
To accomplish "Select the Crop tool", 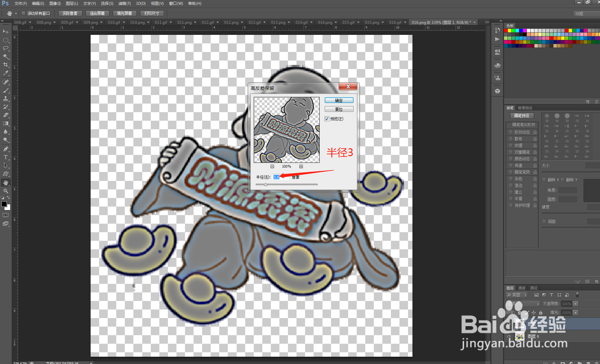I will pyautogui.click(x=6, y=65).
